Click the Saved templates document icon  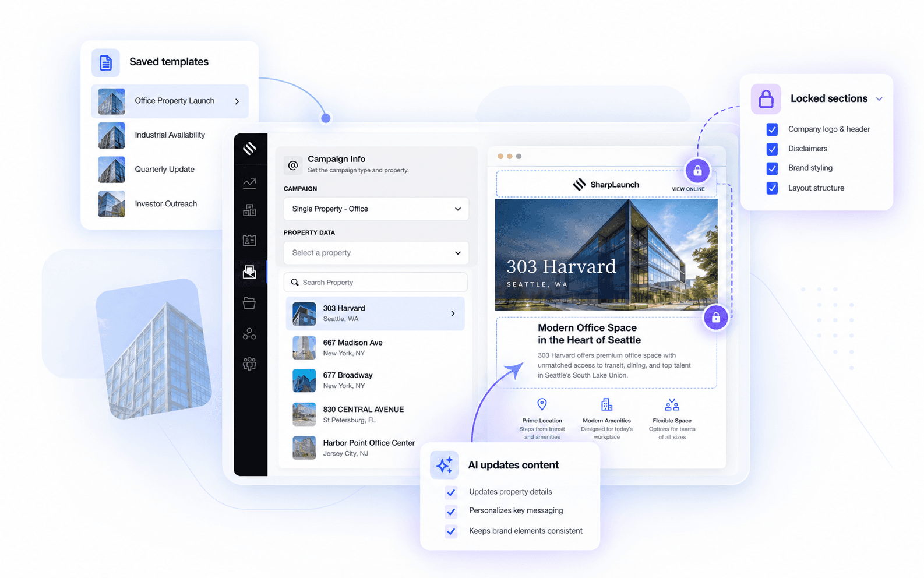105,62
